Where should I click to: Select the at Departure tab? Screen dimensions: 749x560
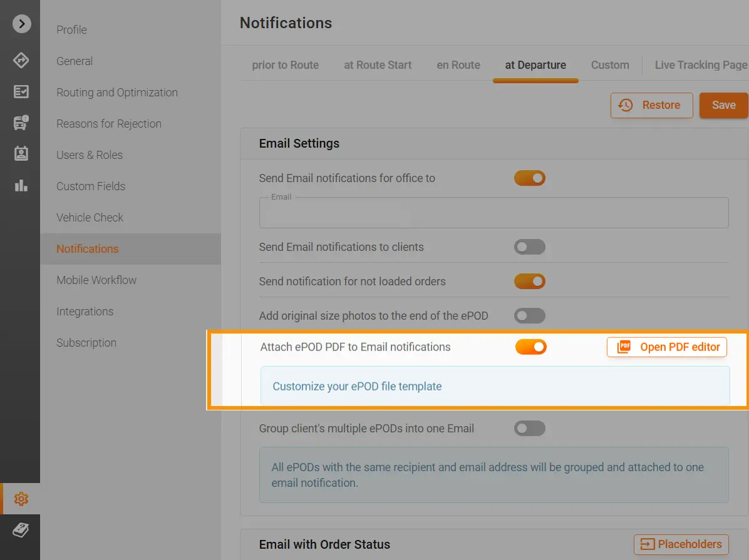pyautogui.click(x=535, y=65)
